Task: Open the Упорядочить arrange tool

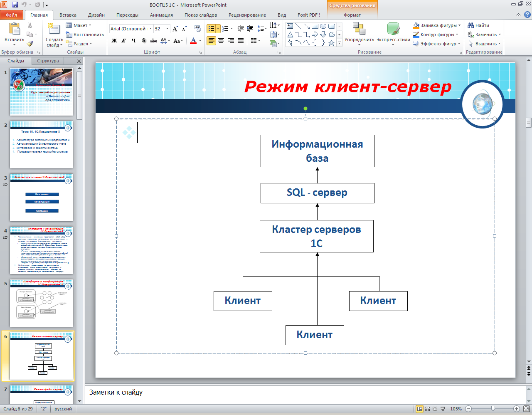Action: pos(359,32)
